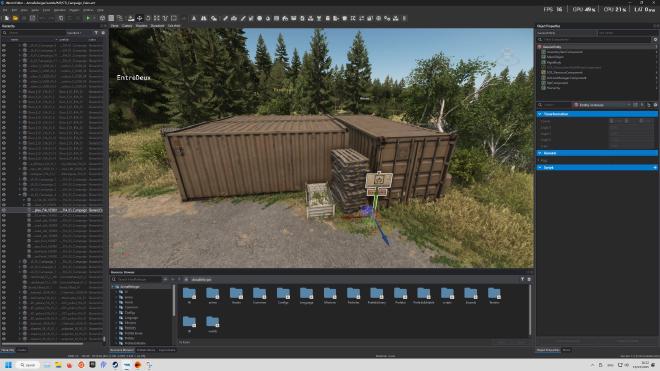
Task: Open the Edit menu
Action: point(14,10)
